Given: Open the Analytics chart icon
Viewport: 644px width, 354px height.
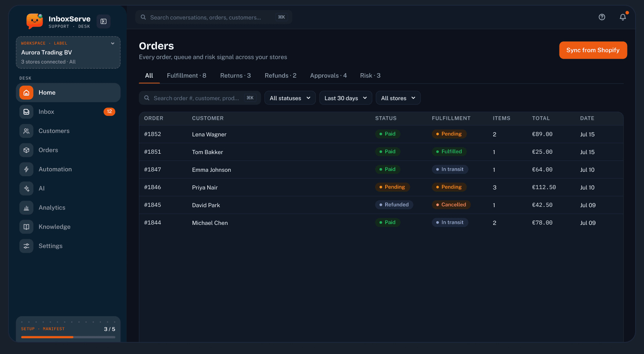Looking at the screenshot, I should click(x=26, y=208).
